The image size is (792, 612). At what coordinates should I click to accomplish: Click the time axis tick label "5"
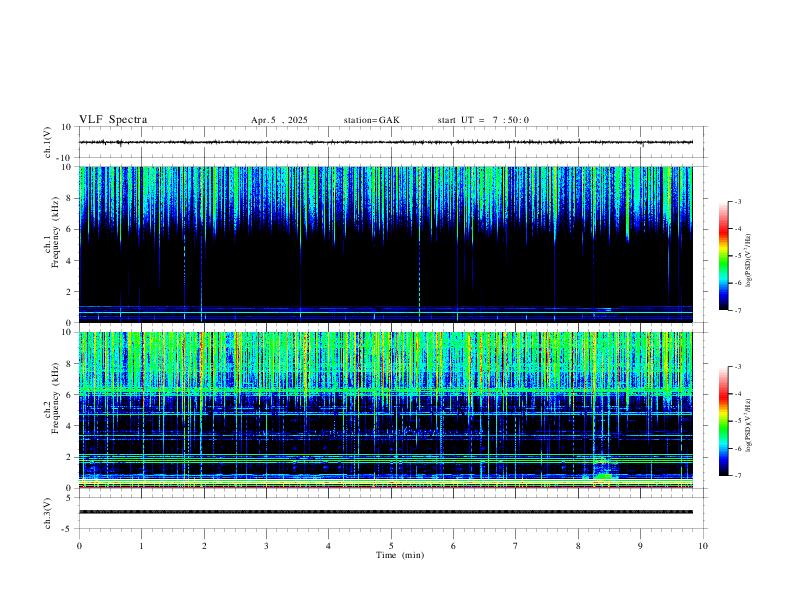pos(391,546)
